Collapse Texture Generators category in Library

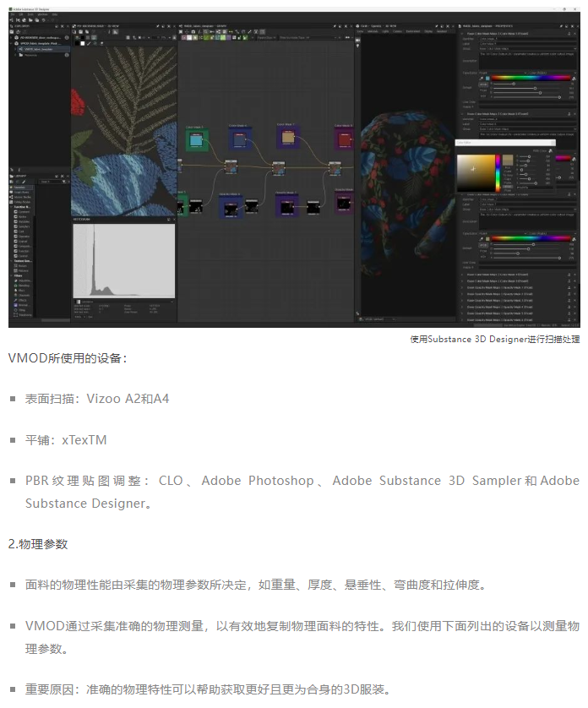pos(11,261)
